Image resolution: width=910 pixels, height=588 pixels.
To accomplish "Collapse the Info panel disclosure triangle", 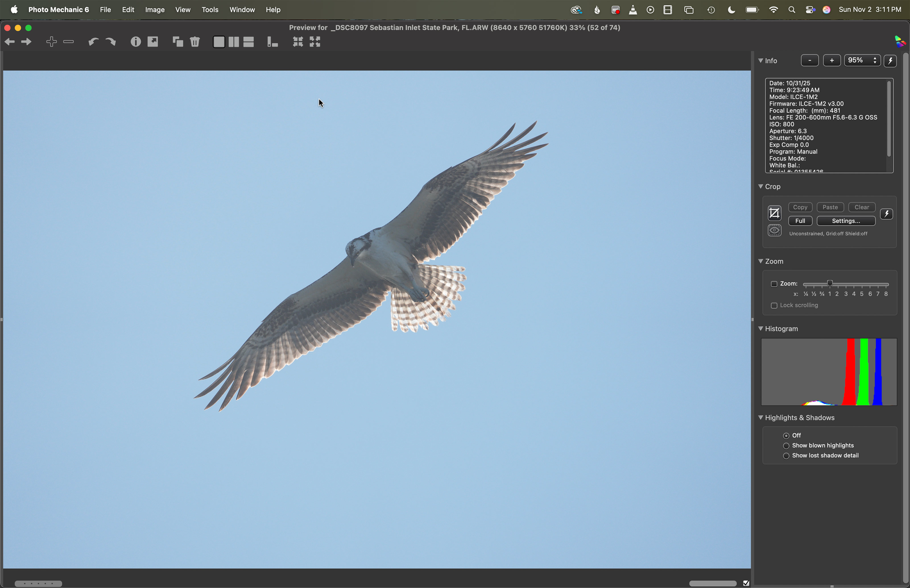I will [x=761, y=61].
